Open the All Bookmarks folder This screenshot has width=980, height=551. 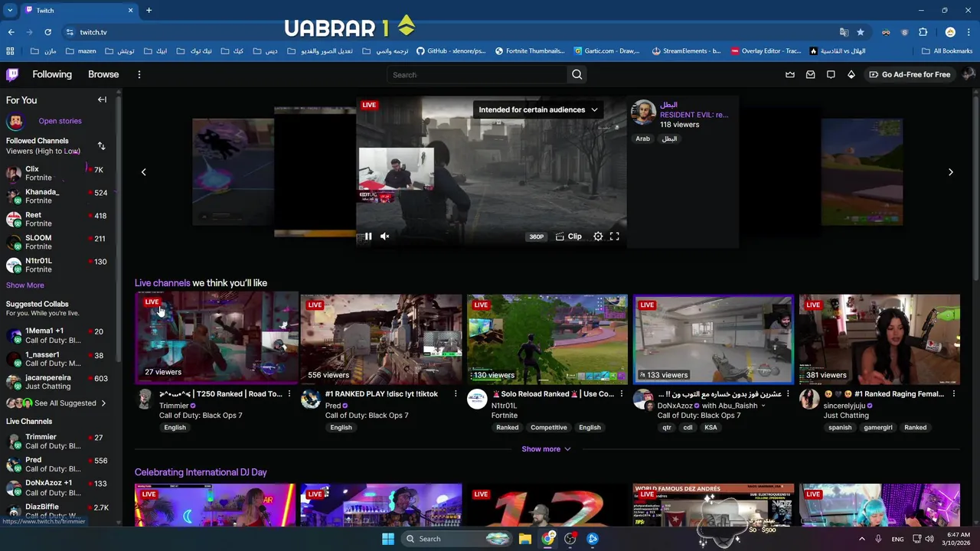pos(947,51)
